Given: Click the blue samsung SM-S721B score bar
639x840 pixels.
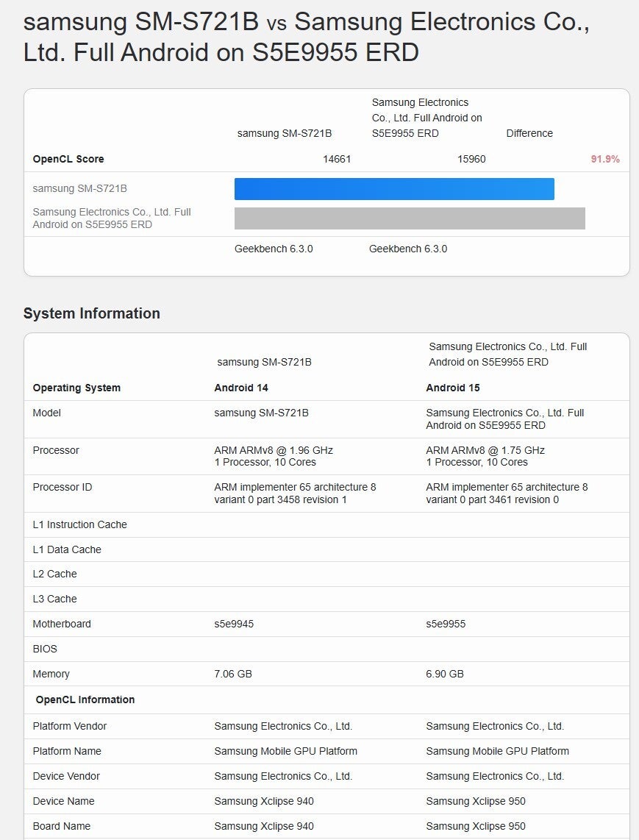Looking at the screenshot, I should tap(394, 189).
